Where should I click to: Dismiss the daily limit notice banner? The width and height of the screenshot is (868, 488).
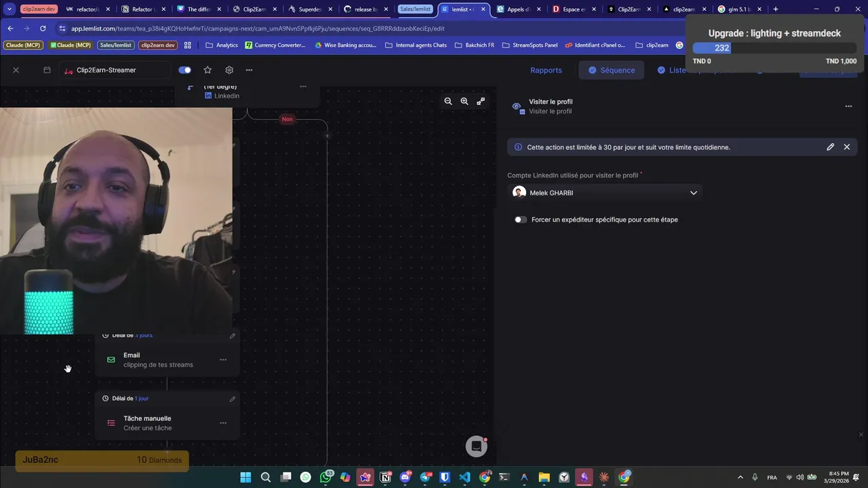[x=846, y=147]
